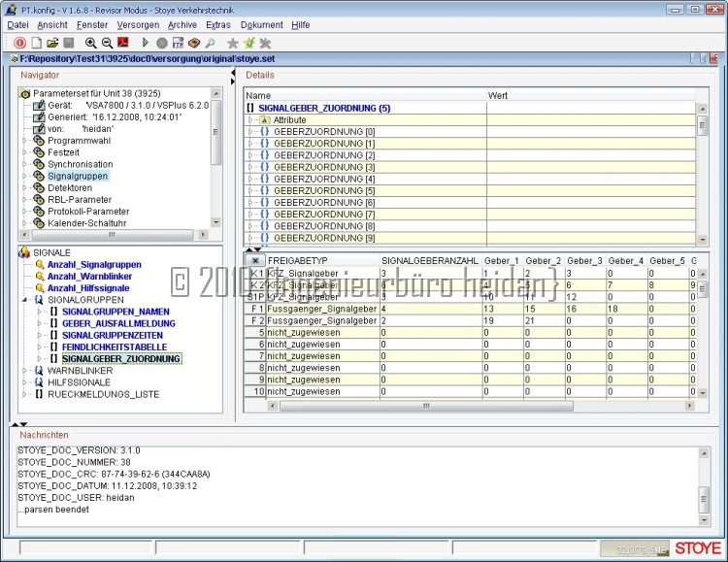Click the red power icon in toolbar
The image size is (728, 562).
20,43
